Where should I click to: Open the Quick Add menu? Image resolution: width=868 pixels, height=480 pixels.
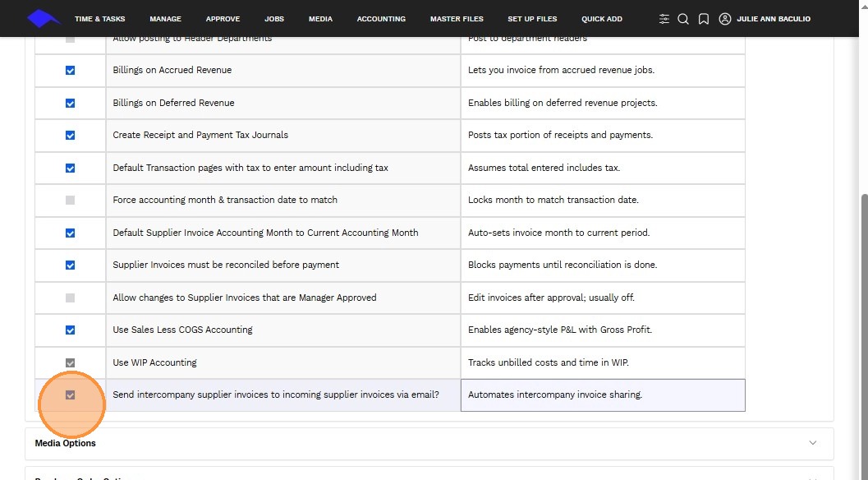tap(602, 19)
